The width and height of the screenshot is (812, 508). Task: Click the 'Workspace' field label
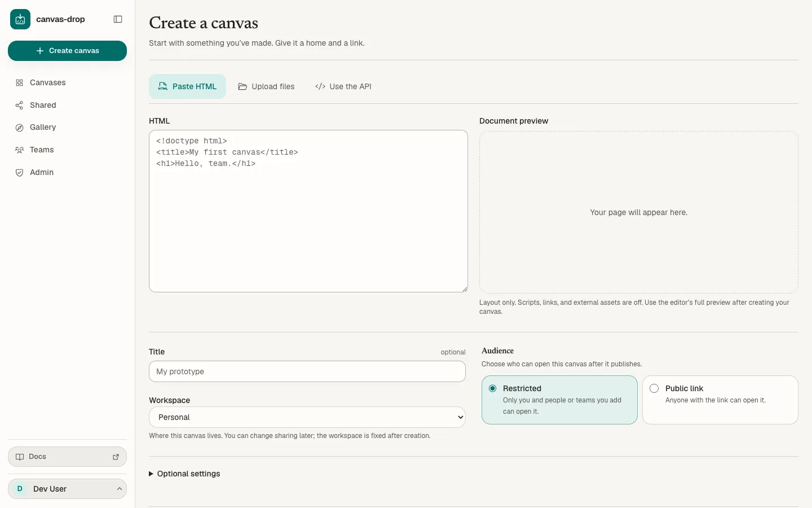pyautogui.click(x=170, y=400)
